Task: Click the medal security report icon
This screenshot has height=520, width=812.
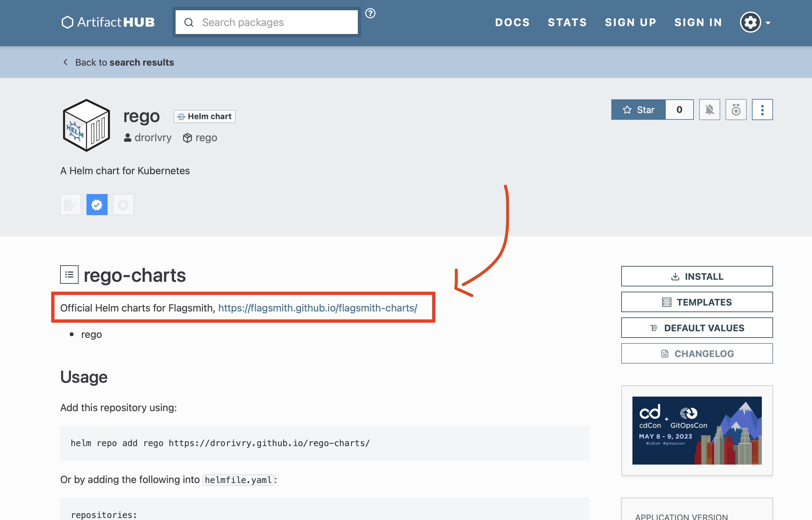Action: tap(736, 110)
